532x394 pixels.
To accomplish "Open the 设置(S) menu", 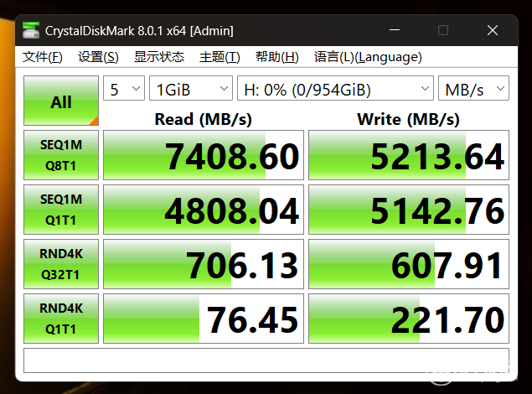I will pos(98,57).
